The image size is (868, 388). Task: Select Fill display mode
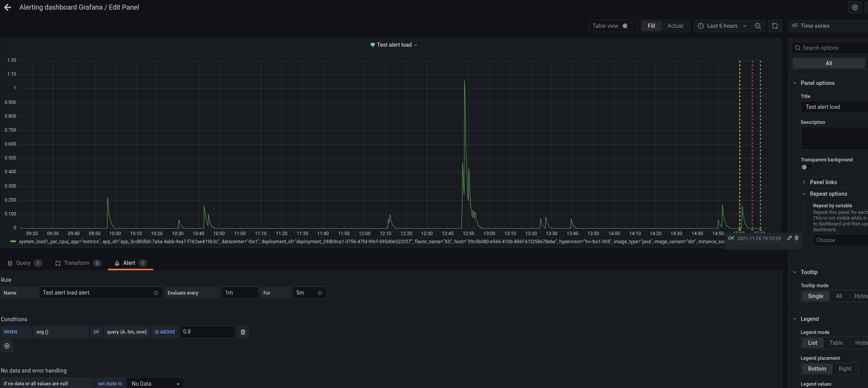point(651,26)
